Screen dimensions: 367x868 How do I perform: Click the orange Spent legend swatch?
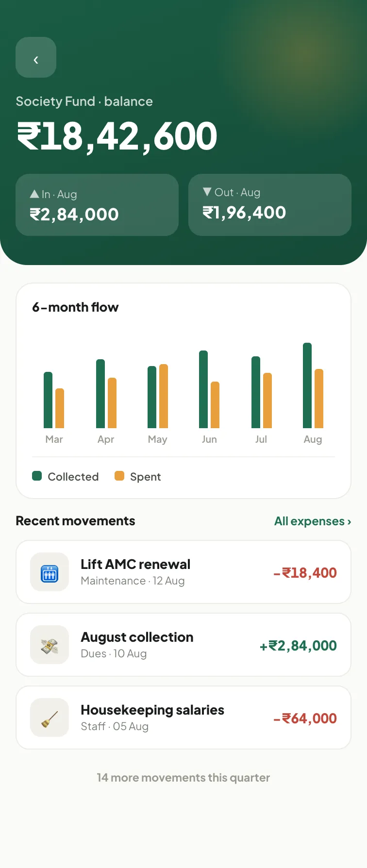click(x=119, y=476)
